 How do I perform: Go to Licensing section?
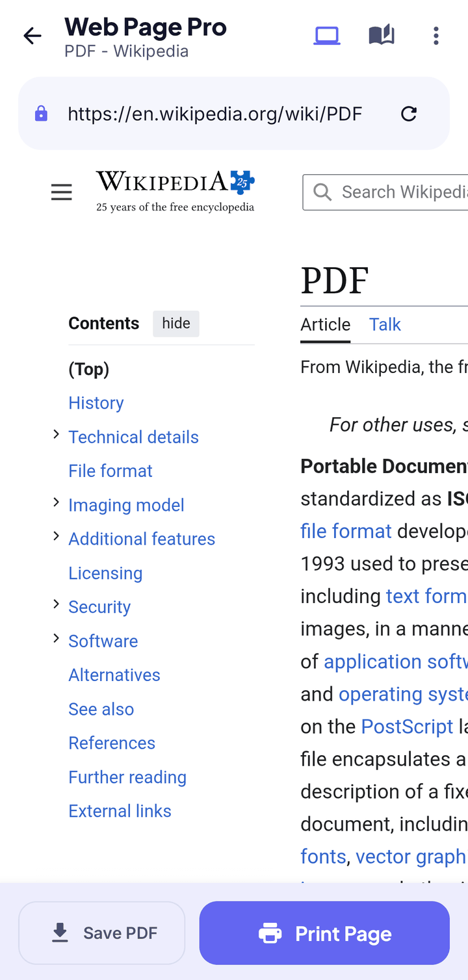pyautogui.click(x=105, y=573)
